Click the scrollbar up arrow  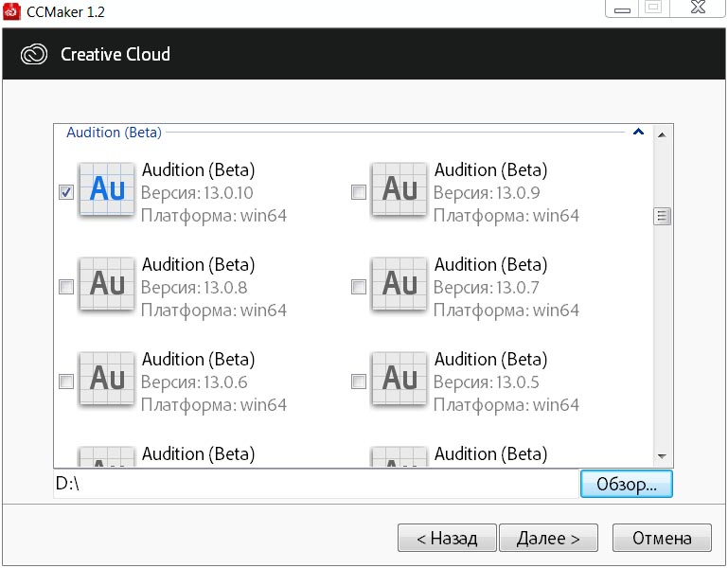coord(662,134)
